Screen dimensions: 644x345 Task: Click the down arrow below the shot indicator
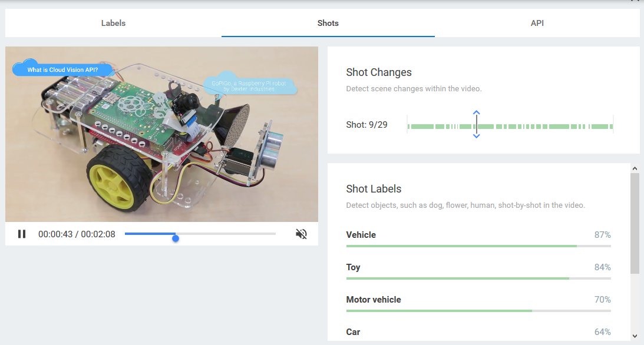tap(476, 136)
